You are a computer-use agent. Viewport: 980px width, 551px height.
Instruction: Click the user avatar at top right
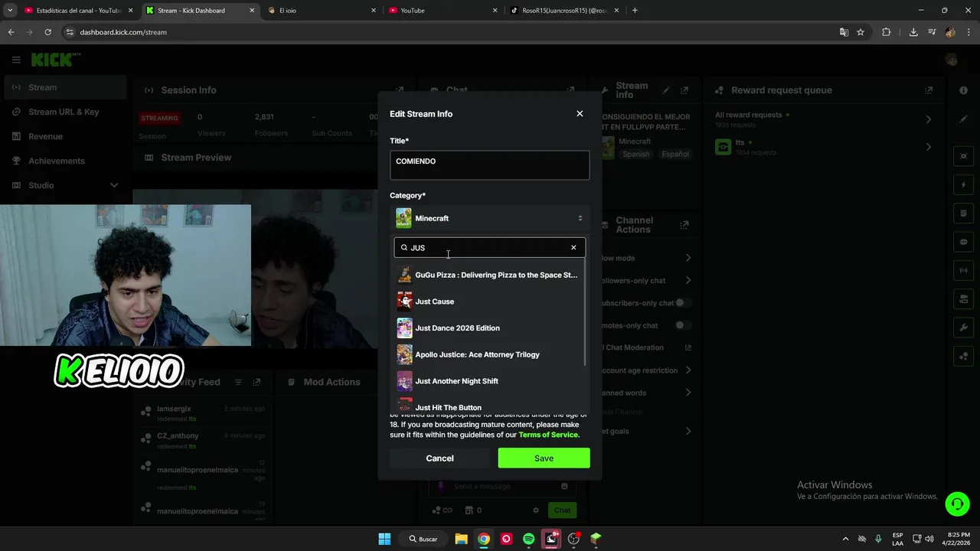[x=952, y=60]
